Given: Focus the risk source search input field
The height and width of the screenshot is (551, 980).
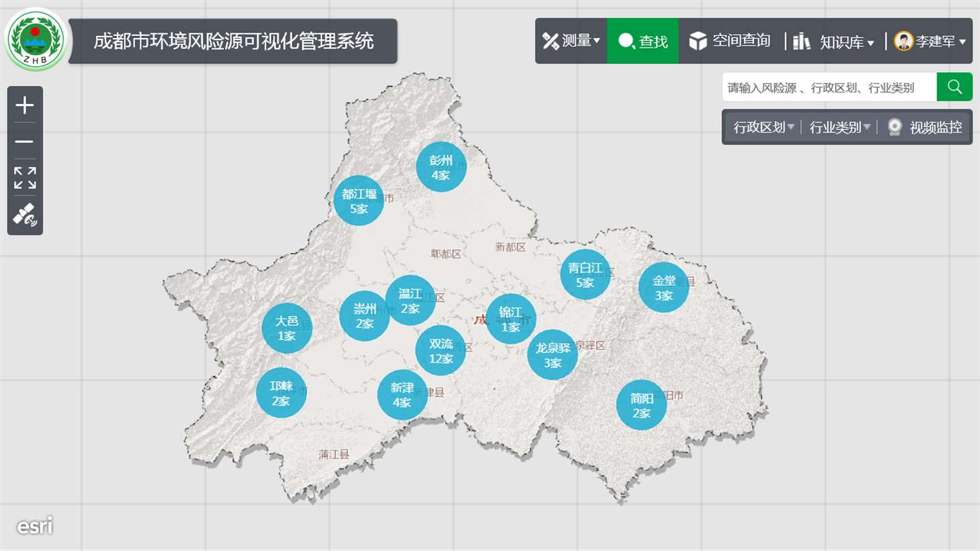Looking at the screenshot, I should click(829, 87).
